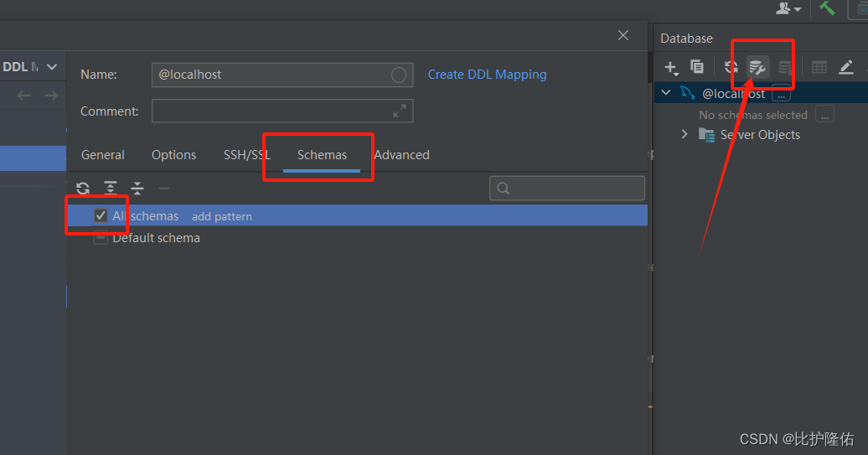Expand the Server Objects node
This screenshot has width=868, height=455.
tap(685, 134)
